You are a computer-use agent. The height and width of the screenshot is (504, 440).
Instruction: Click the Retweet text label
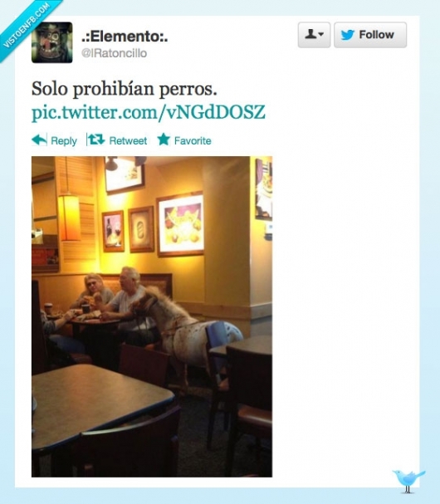(x=128, y=140)
